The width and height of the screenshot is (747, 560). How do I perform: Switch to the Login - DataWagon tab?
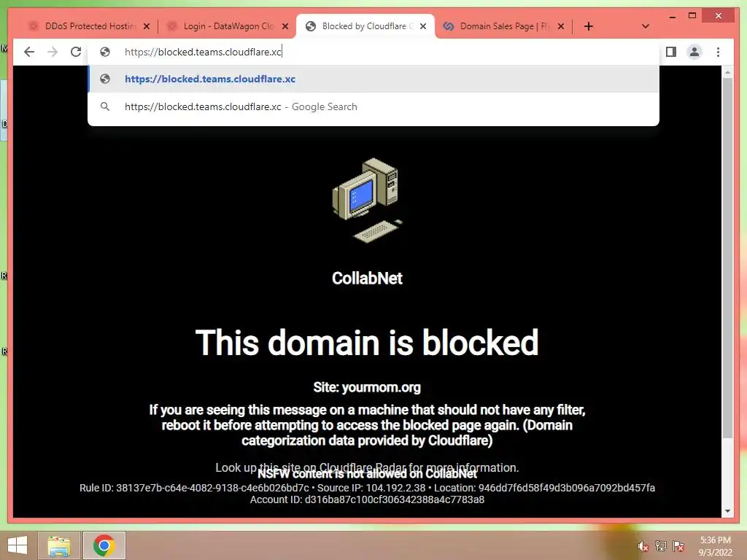pos(228,26)
